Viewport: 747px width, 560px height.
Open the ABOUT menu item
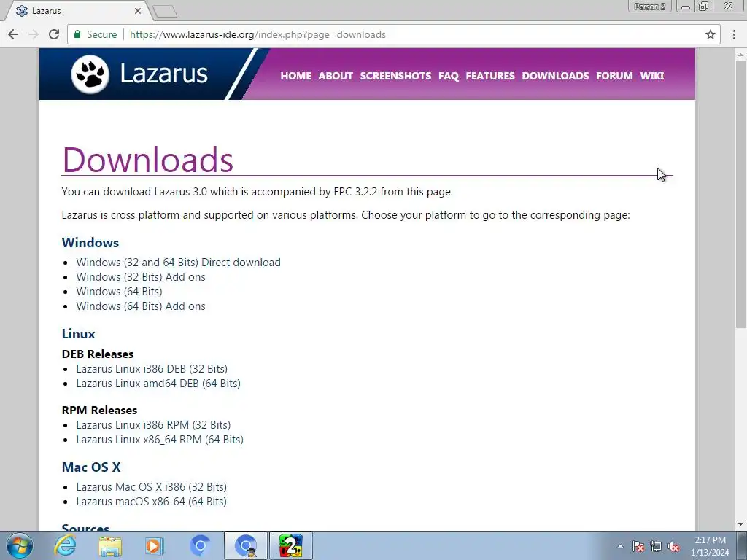[x=336, y=76]
